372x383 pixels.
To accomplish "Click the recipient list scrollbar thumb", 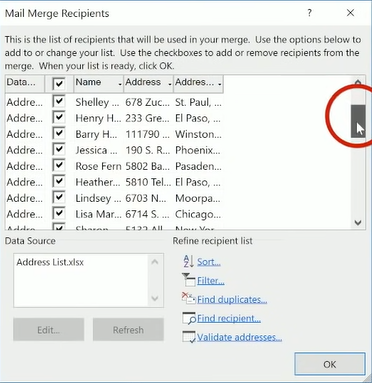I will pos(358,121).
